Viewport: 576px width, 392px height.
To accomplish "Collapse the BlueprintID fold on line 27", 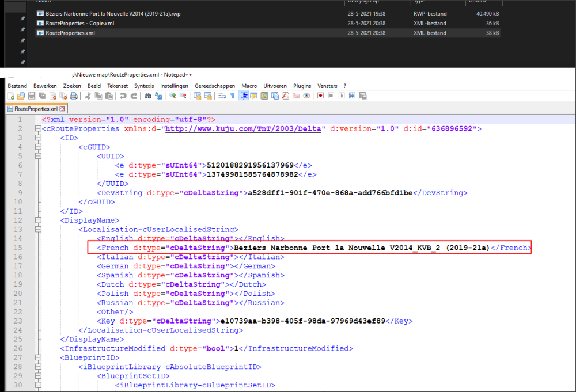I will point(39,358).
